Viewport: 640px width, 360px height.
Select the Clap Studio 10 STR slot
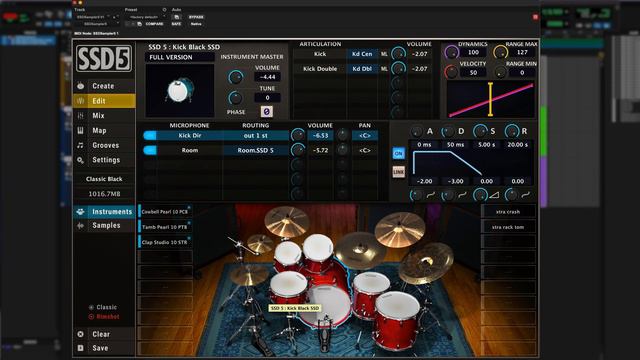(165, 242)
